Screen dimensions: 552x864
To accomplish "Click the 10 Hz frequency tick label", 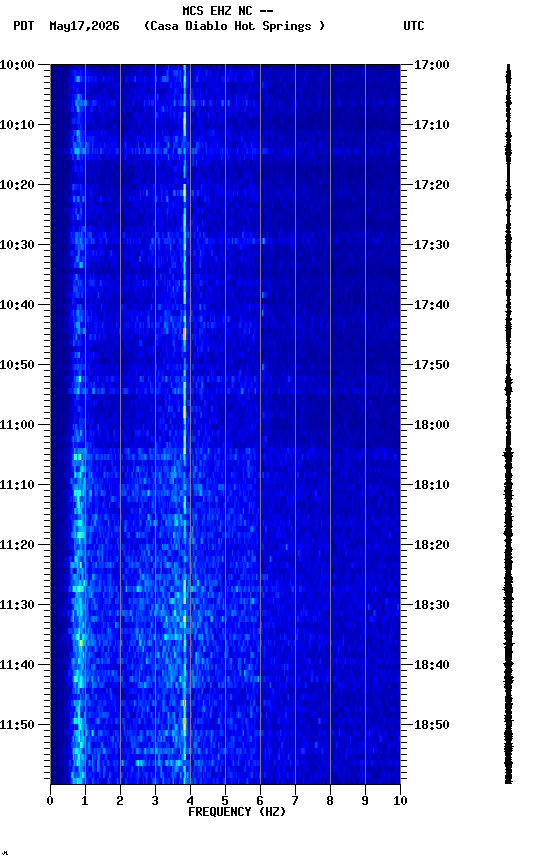I will pos(400,801).
